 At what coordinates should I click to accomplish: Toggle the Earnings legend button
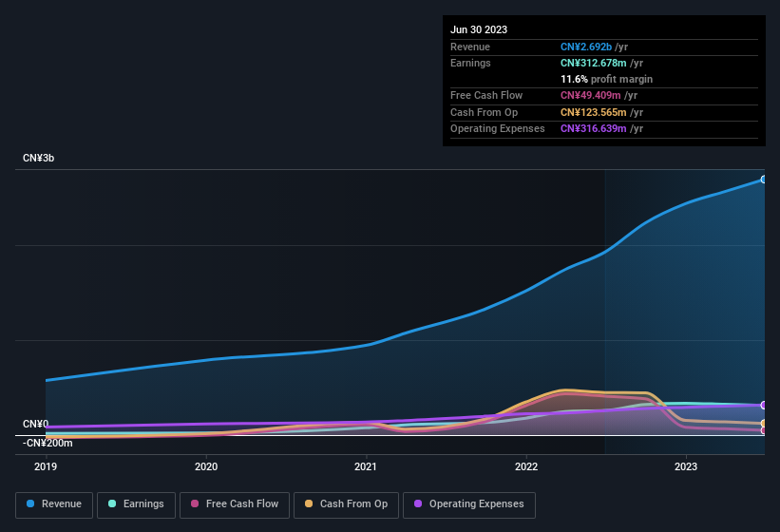click(136, 504)
